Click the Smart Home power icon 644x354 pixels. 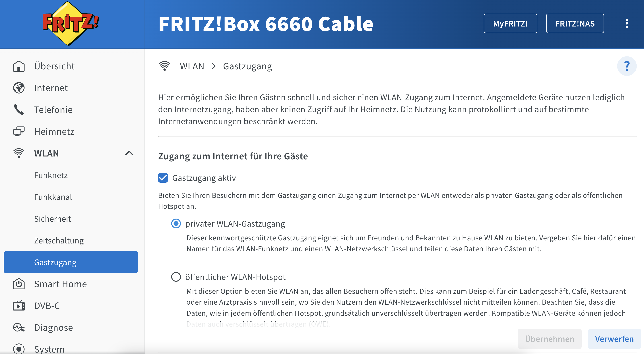[19, 284]
